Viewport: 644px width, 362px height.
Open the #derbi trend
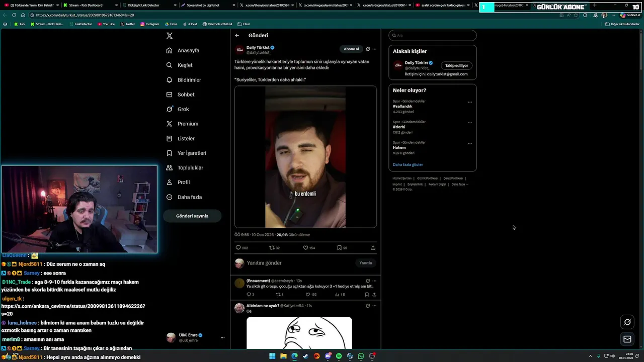[399, 127]
